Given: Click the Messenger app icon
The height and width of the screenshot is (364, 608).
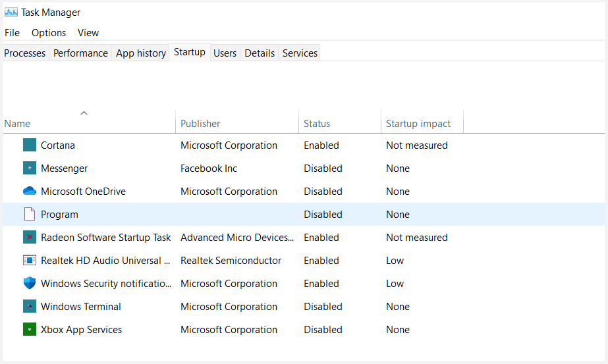Looking at the screenshot, I should click(x=30, y=168).
